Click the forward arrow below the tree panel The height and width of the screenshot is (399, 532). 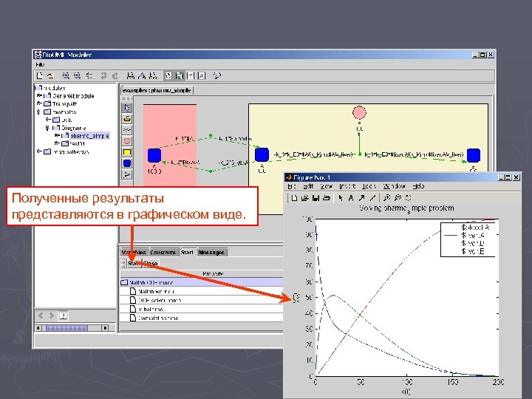[52, 316]
